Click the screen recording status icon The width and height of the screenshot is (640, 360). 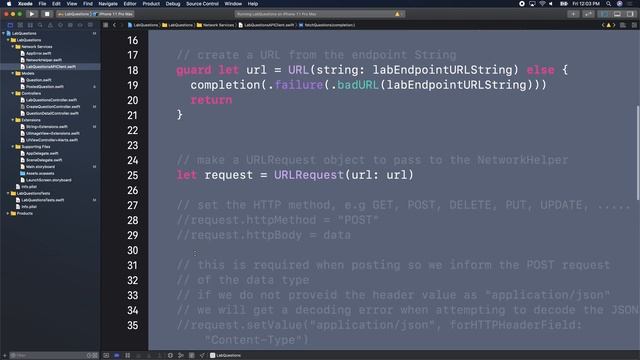coord(522,4)
